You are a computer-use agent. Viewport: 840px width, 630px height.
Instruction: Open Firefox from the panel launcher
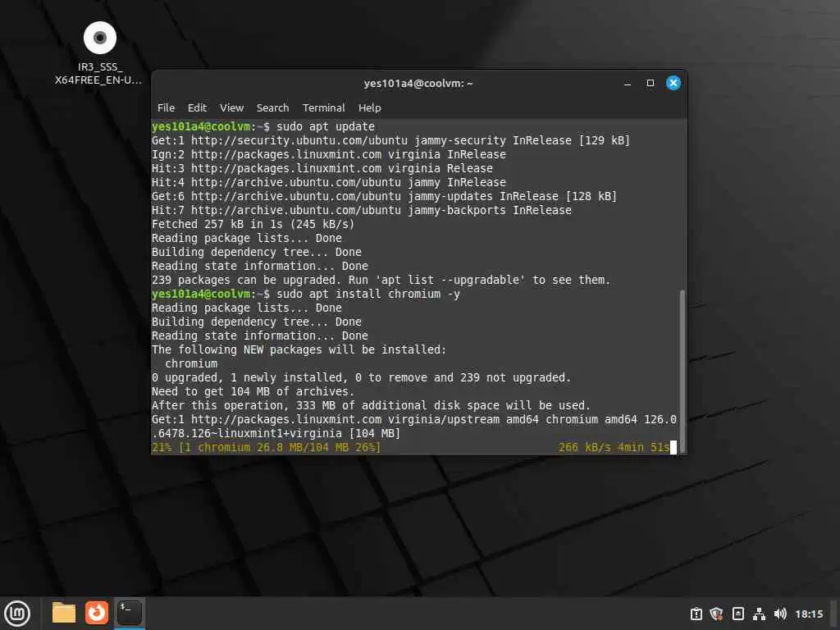(97, 613)
